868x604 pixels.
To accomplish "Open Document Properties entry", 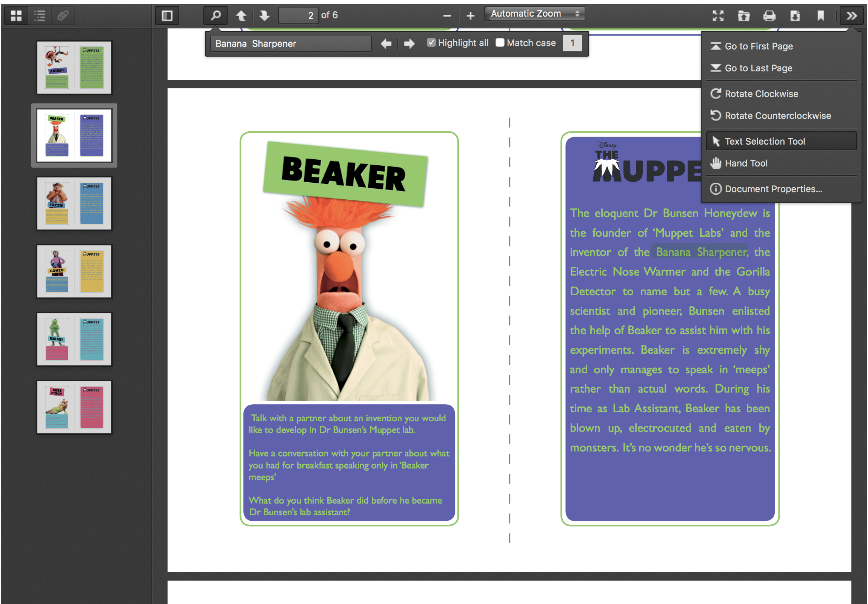I will pyautogui.click(x=773, y=189).
